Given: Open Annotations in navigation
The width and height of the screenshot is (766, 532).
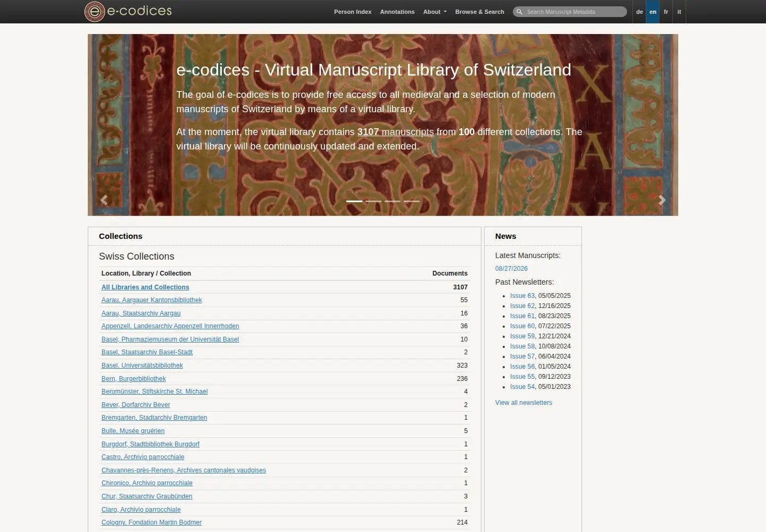Looking at the screenshot, I should (x=397, y=12).
